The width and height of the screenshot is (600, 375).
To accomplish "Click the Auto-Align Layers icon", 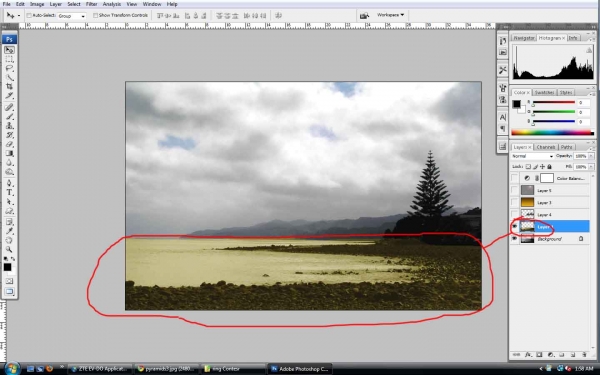I will (278, 15).
